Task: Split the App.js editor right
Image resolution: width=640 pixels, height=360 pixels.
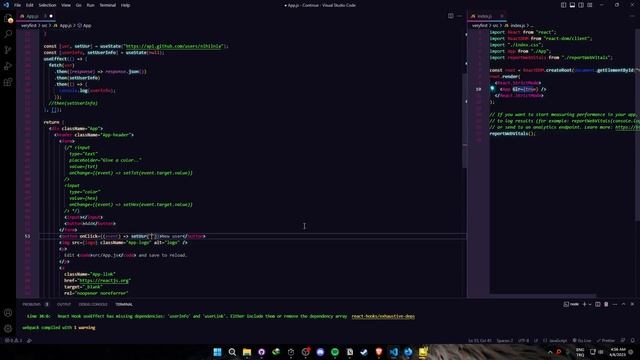Action: [x=451, y=16]
